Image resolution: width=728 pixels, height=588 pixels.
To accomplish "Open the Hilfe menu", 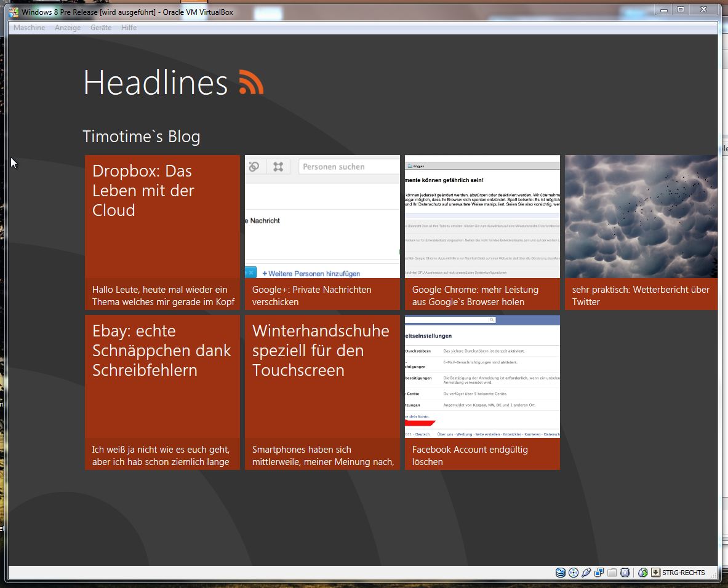I will [129, 28].
